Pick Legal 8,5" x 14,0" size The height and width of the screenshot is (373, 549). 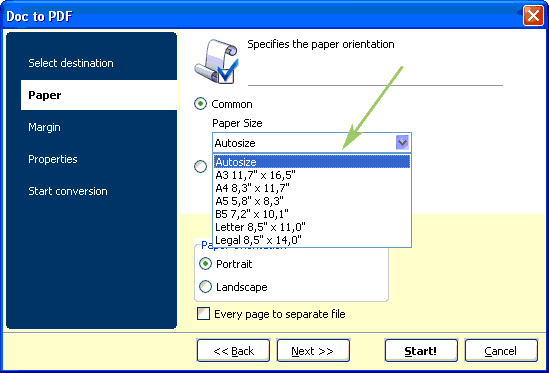[312, 240]
